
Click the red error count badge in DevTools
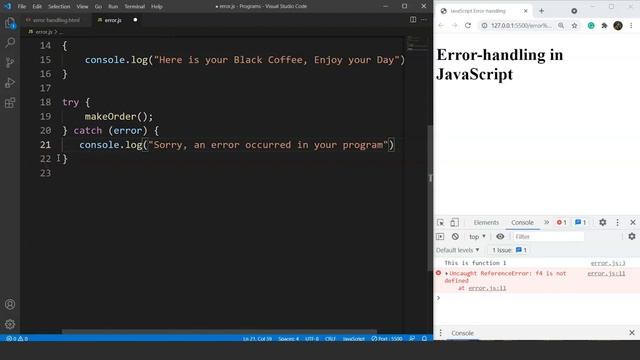click(x=562, y=222)
